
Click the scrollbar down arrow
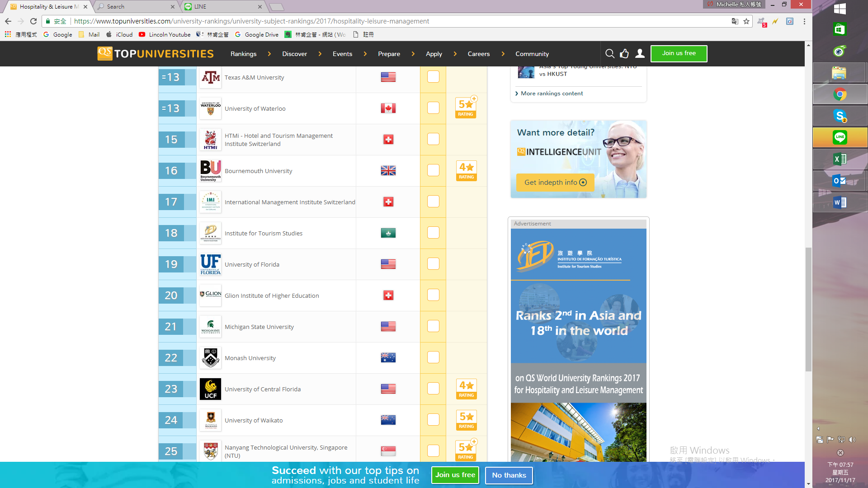(x=808, y=484)
